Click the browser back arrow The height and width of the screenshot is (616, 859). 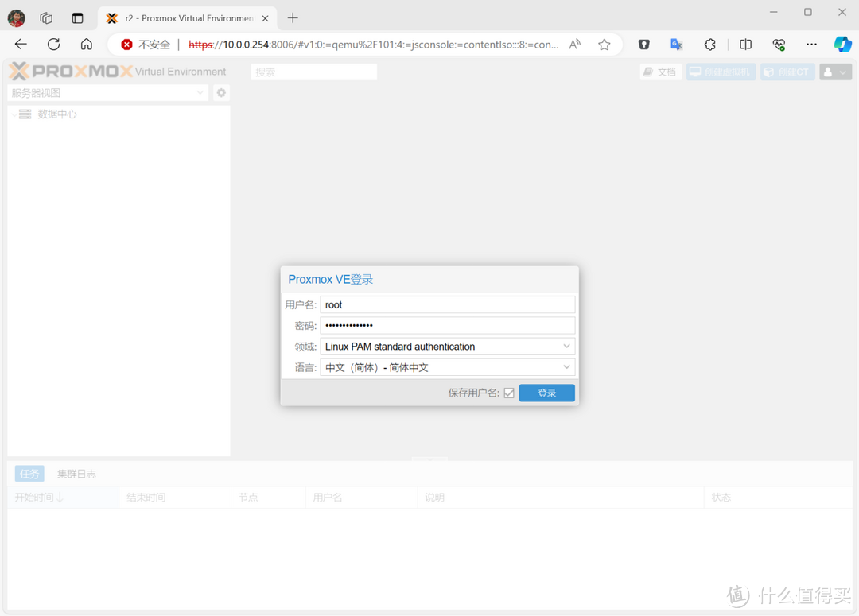click(x=21, y=45)
